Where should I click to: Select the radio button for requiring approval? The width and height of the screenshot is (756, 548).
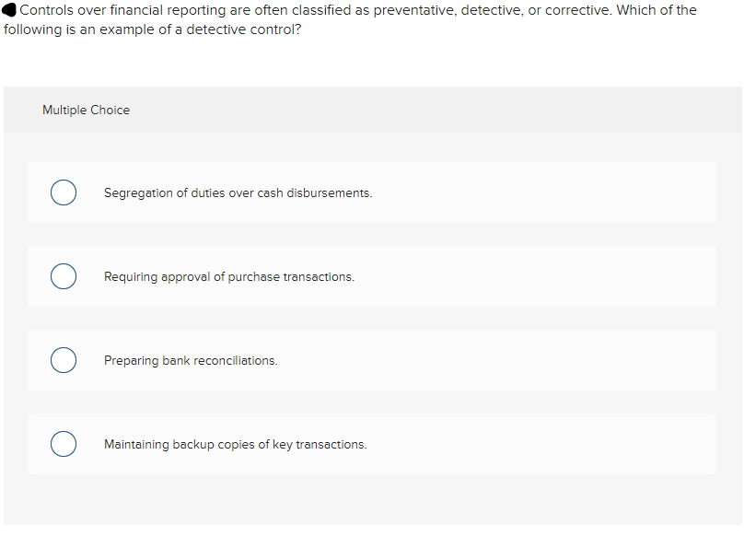[x=64, y=276]
